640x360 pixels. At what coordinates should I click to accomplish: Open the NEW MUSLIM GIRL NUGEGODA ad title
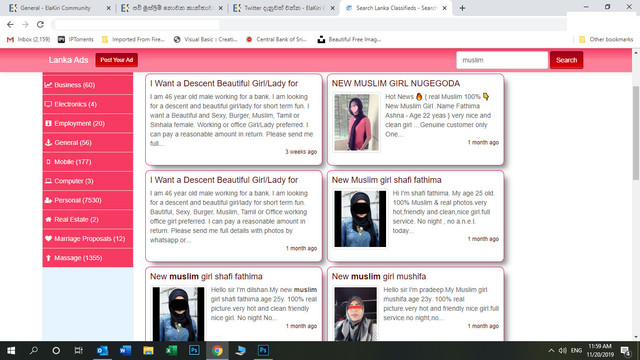(396, 83)
